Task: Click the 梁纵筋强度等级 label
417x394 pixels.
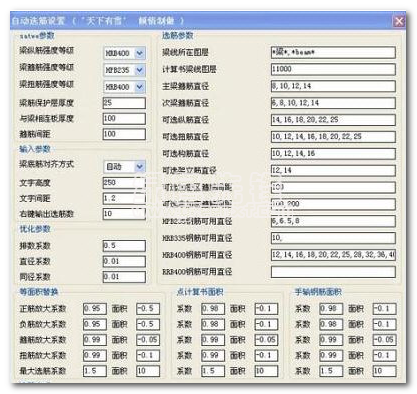Action: [46, 50]
